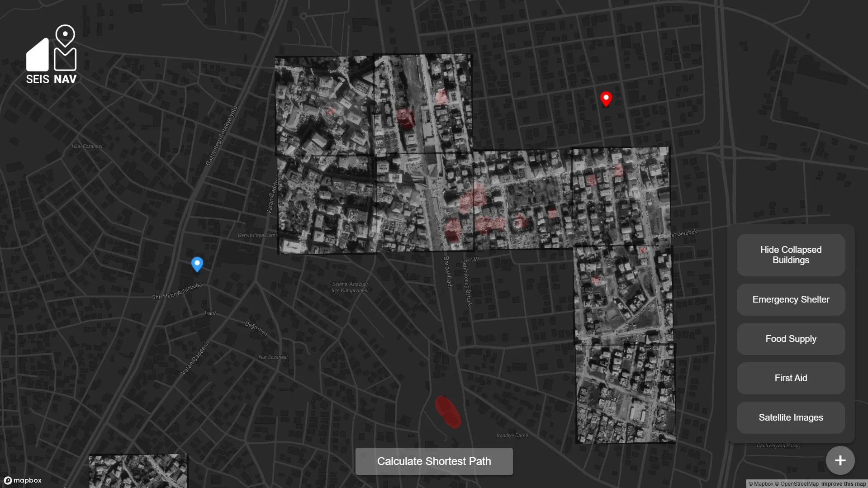Toggle the Satellite Images layer
This screenshot has width=868, height=488.
tap(791, 417)
